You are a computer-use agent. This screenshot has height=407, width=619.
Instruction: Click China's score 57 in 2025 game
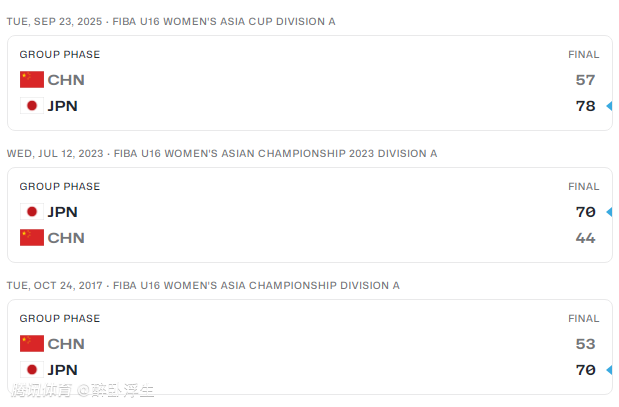[x=585, y=80]
